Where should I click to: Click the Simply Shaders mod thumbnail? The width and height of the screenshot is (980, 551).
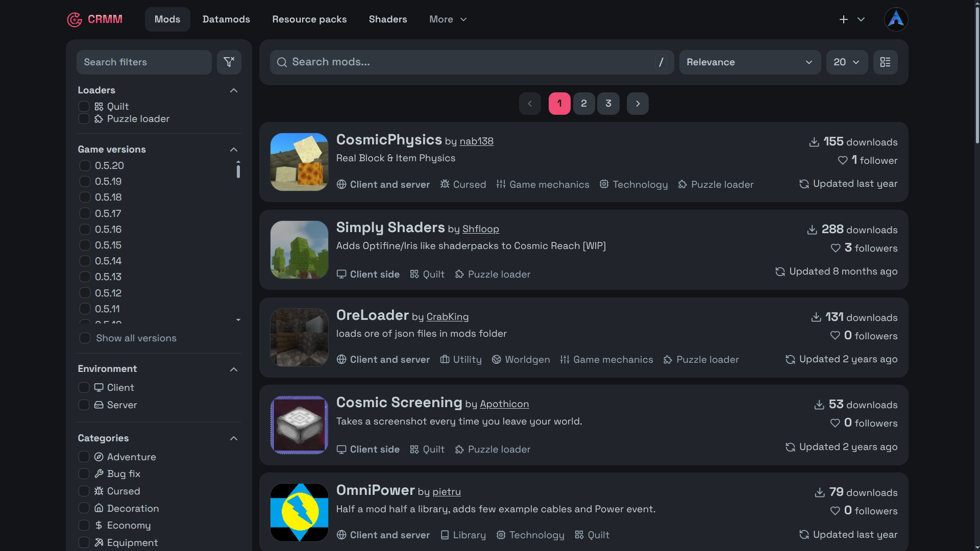pos(299,249)
